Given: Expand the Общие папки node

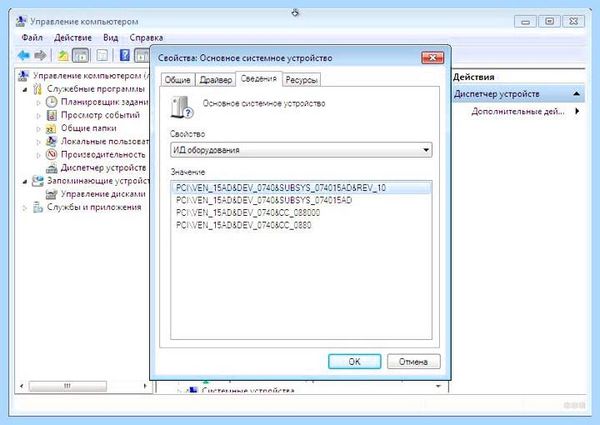Looking at the screenshot, I should click(x=38, y=129).
